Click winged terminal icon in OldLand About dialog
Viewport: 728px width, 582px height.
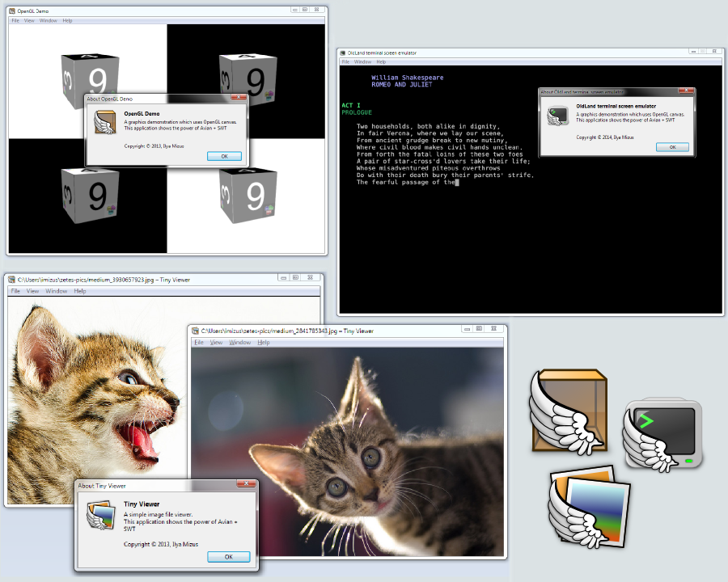click(557, 116)
